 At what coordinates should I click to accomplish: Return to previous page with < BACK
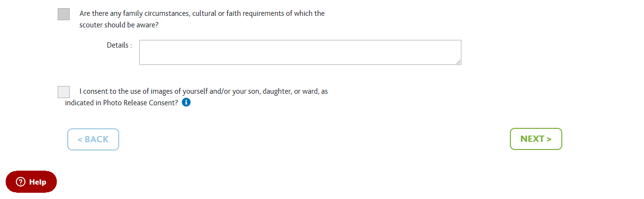pos(93,139)
